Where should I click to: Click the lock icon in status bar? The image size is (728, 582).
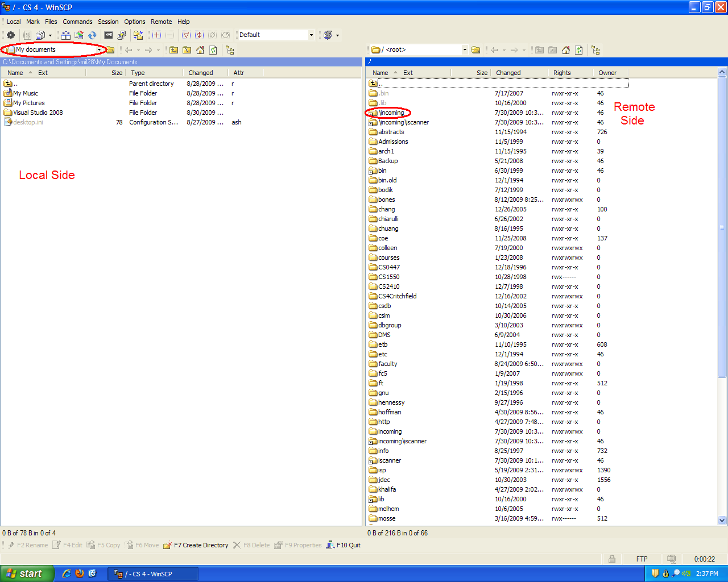(612, 559)
